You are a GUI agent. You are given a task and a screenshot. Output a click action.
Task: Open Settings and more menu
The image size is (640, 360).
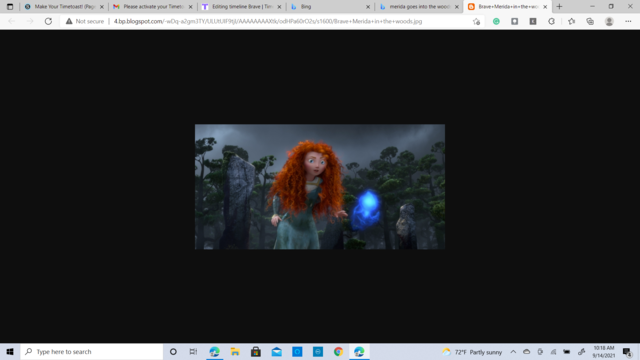(x=628, y=21)
